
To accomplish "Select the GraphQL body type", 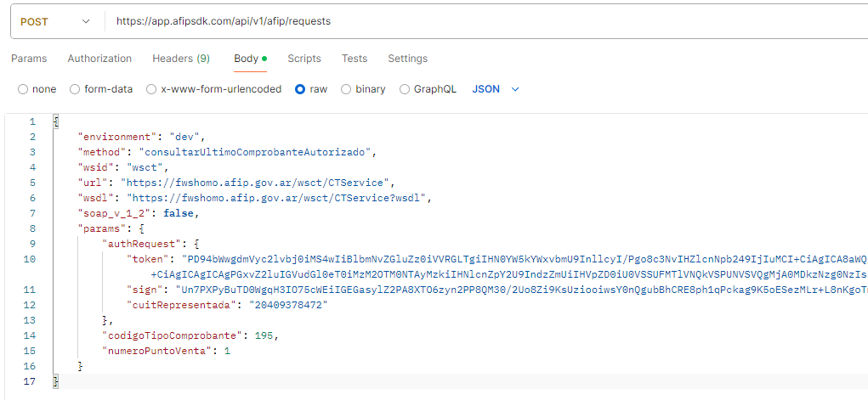I will click(405, 89).
